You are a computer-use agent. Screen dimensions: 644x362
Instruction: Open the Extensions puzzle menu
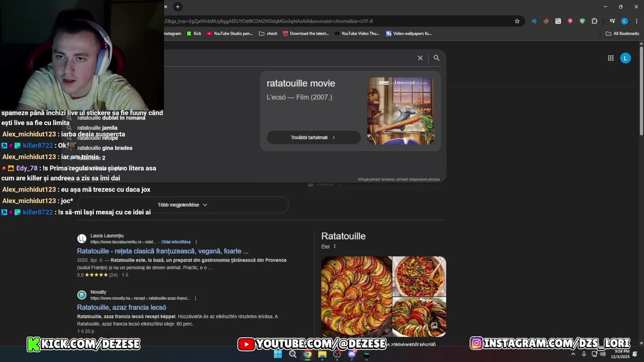click(x=595, y=21)
